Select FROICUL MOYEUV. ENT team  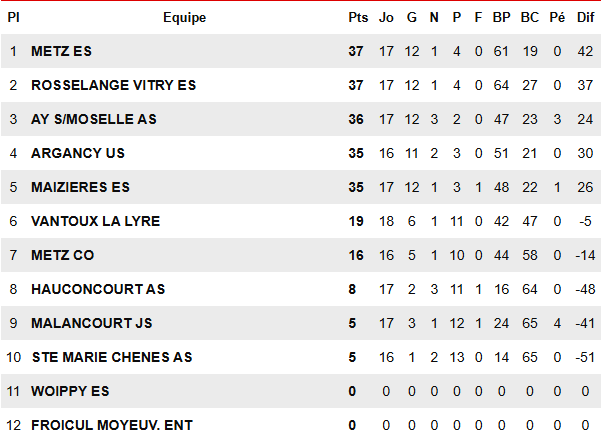point(112,425)
